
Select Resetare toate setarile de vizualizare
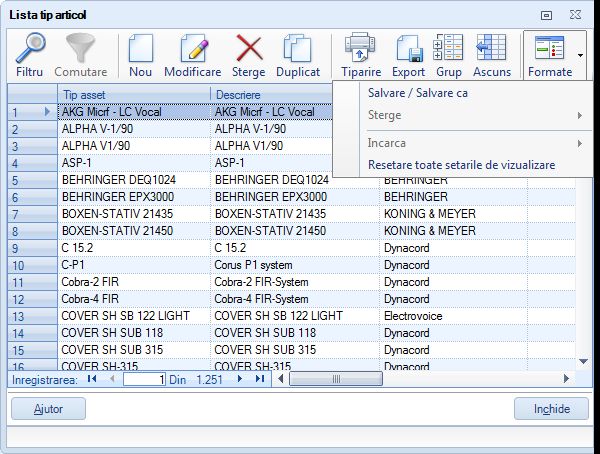click(x=461, y=165)
